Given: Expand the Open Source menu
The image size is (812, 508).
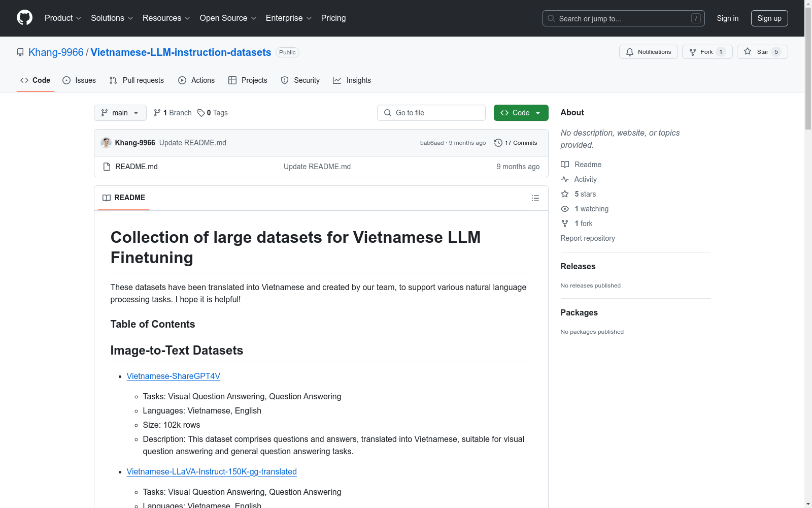Looking at the screenshot, I should pos(228,18).
